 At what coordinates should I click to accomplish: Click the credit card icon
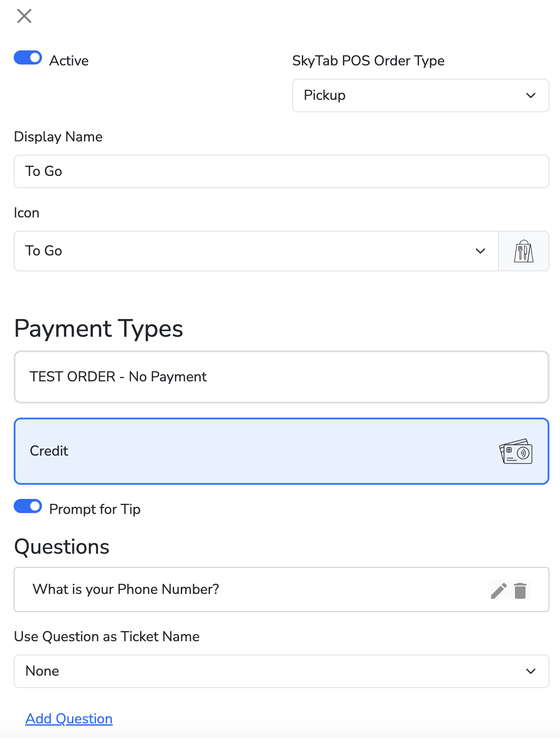click(516, 451)
